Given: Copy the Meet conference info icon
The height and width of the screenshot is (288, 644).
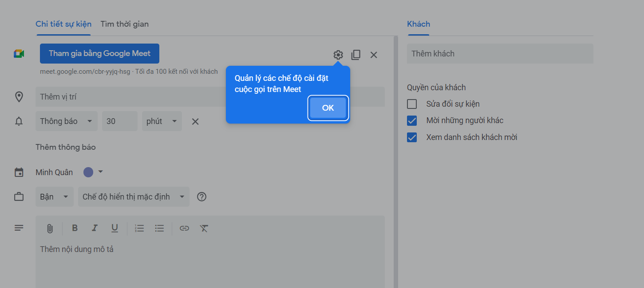Looking at the screenshot, I should click(x=356, y=55).
